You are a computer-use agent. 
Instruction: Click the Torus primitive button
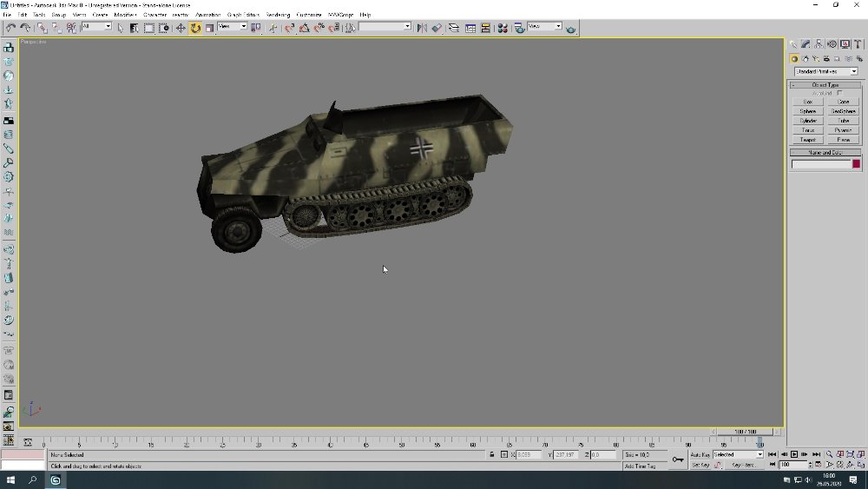807,130
